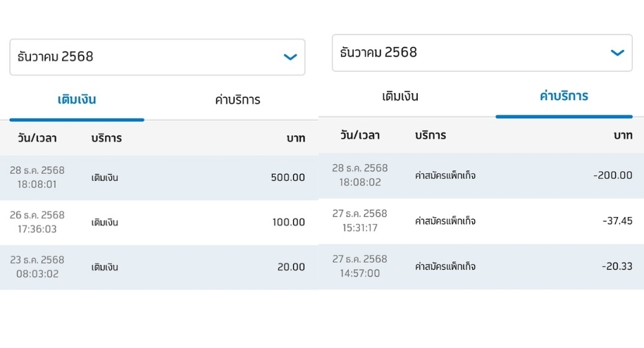The image size is (644, 348).
Task: Open the -200.00 package fee entry
Action: [482, 175]
